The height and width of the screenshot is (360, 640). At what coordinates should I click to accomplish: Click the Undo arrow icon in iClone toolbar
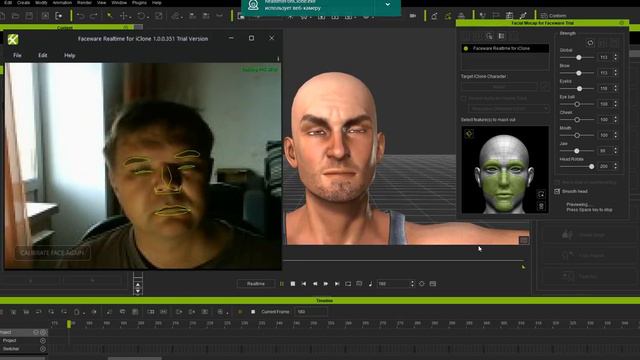point(80,16)
